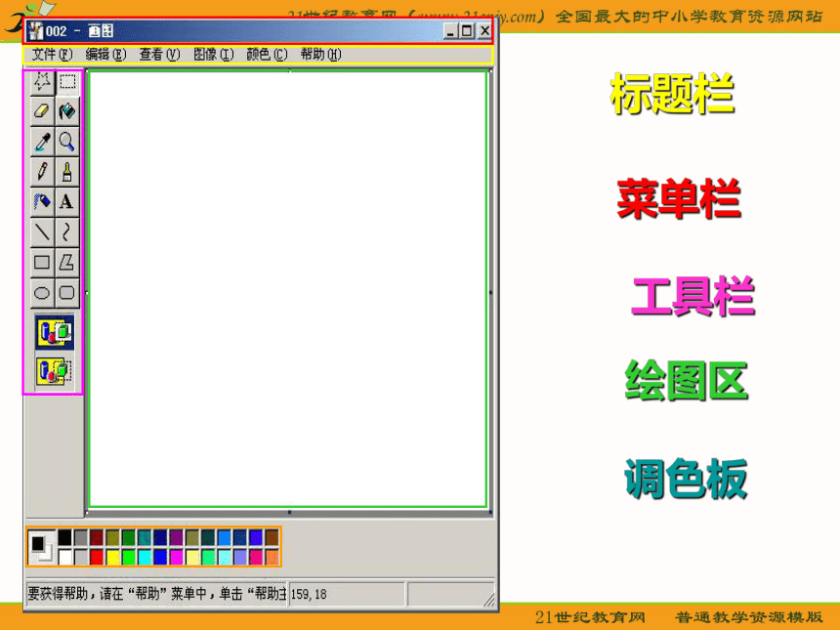Viewport: 840px width, 630px height.
Task: Click the cursor coordinates "159, 18"
Action: (309, 595)
